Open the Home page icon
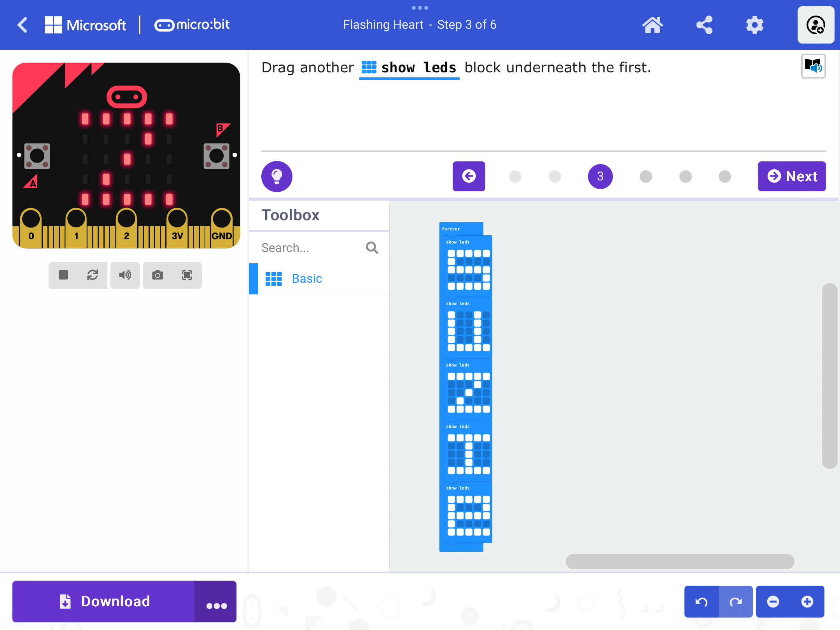This screenshot has width=840, height=630. [x=653, y=25]
